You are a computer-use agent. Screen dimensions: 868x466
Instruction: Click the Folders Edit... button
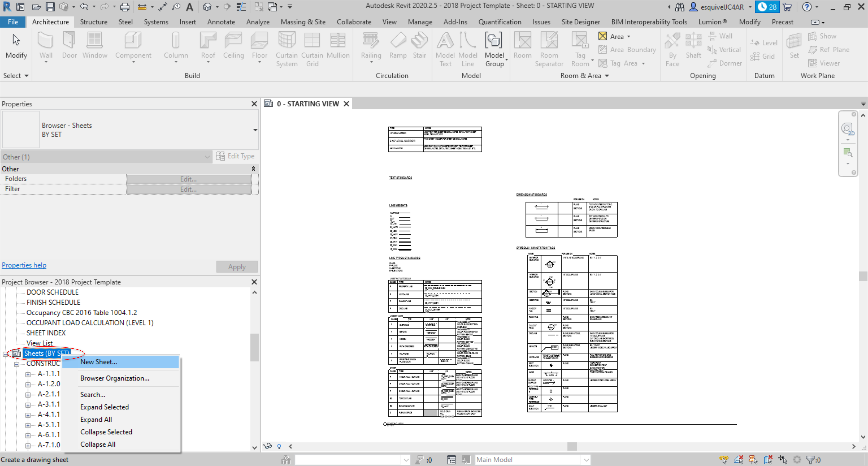click(189, 179)
